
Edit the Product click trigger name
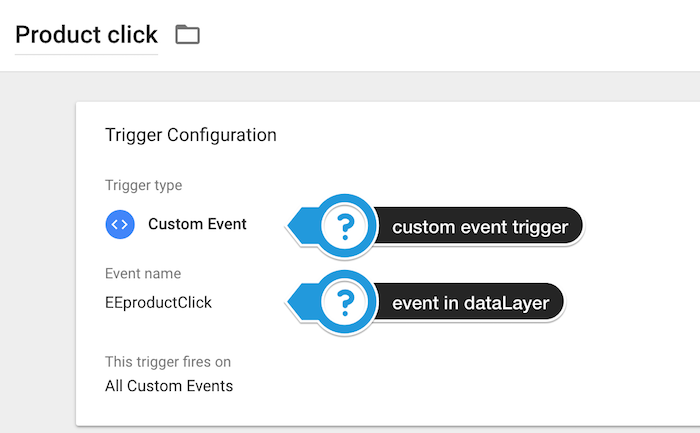(87, 35)
